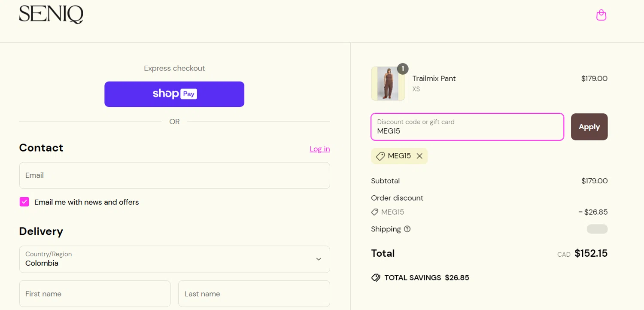
Task: Click the Delivery section heading
Action: [41, 231]
